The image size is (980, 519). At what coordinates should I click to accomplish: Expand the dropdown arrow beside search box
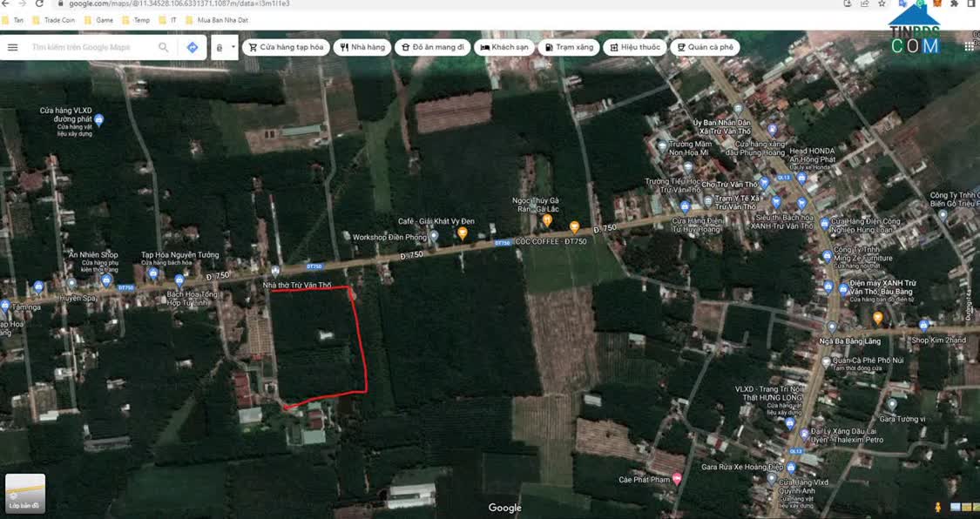[233, 47]
